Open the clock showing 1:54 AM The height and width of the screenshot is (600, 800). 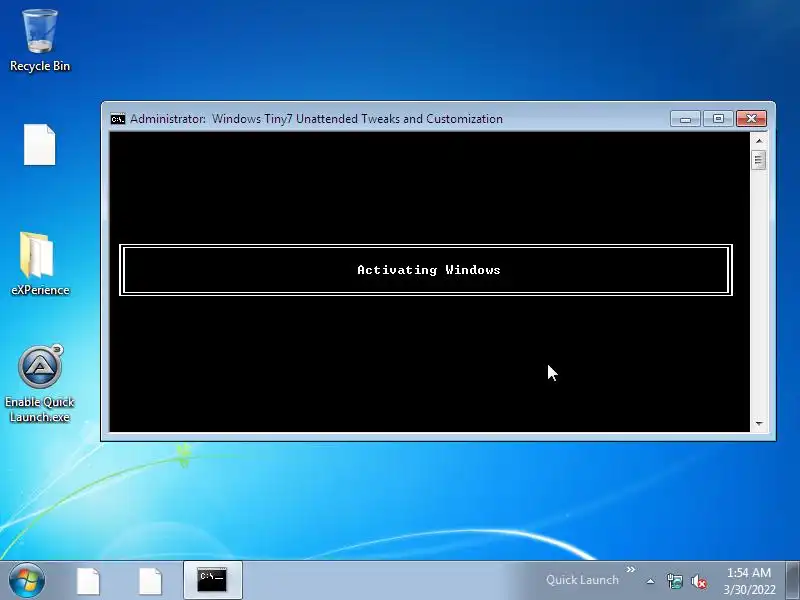point(748,581)
